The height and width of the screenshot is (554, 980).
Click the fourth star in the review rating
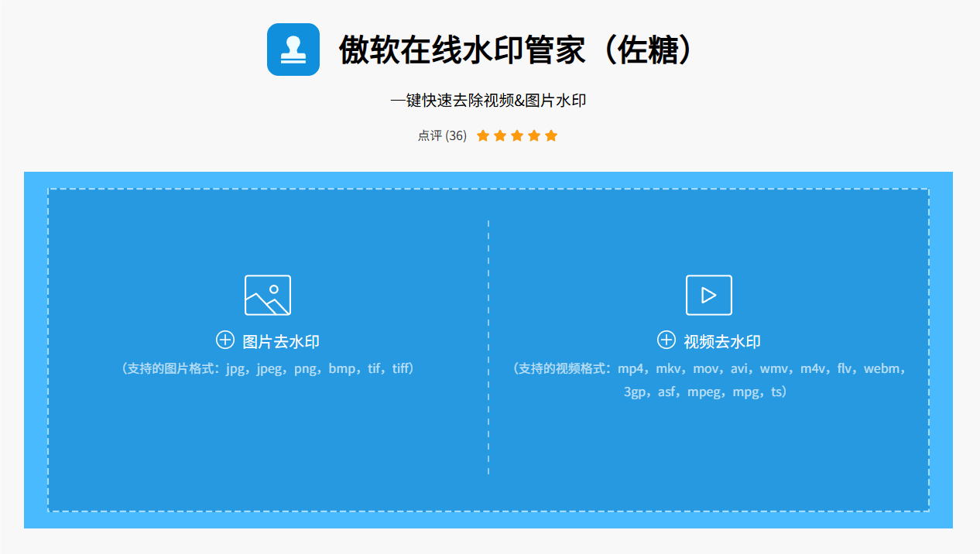click(534, 135)
